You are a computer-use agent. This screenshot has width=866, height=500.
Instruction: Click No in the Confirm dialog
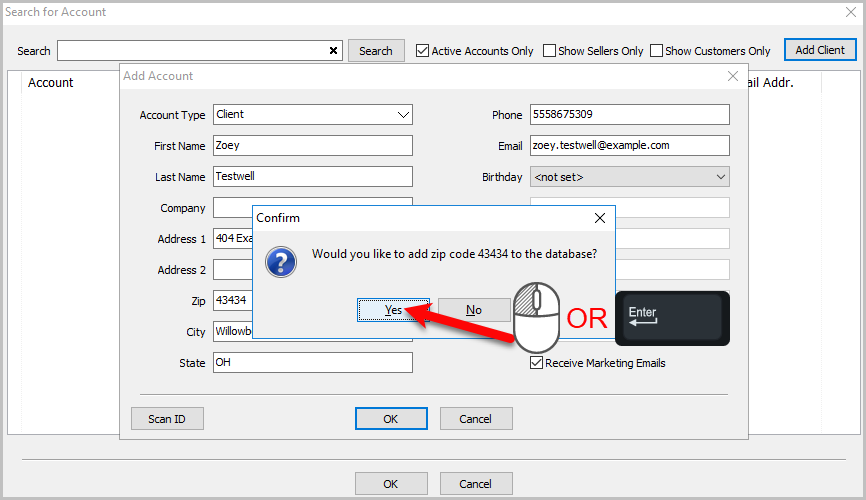pyautogui.click(x=474, y=310)
